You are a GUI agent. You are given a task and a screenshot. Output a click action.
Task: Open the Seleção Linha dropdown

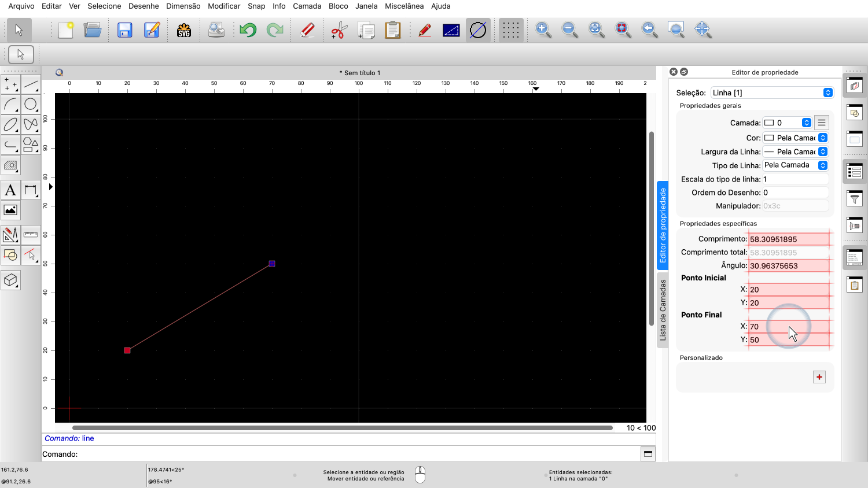click(x=772, y=93)
